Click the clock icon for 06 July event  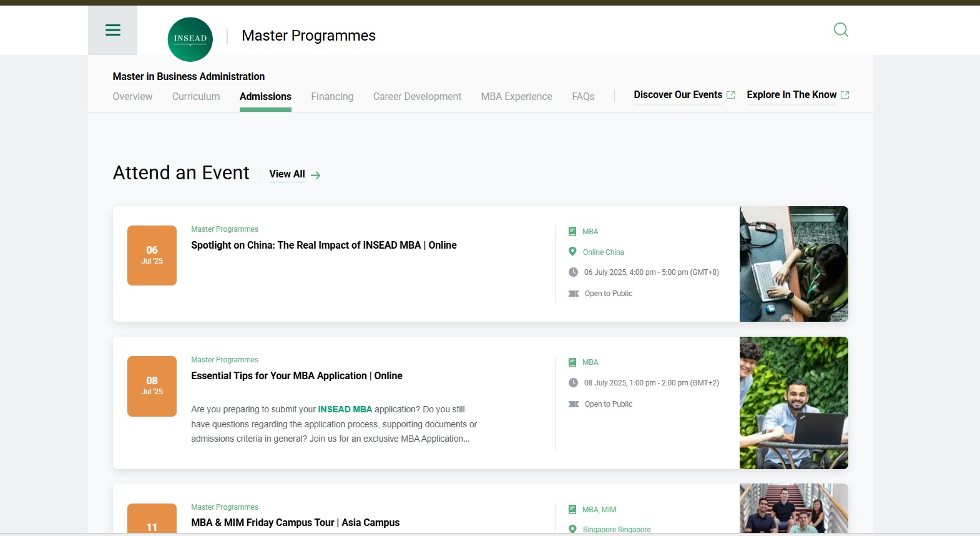tap(573, 272)
